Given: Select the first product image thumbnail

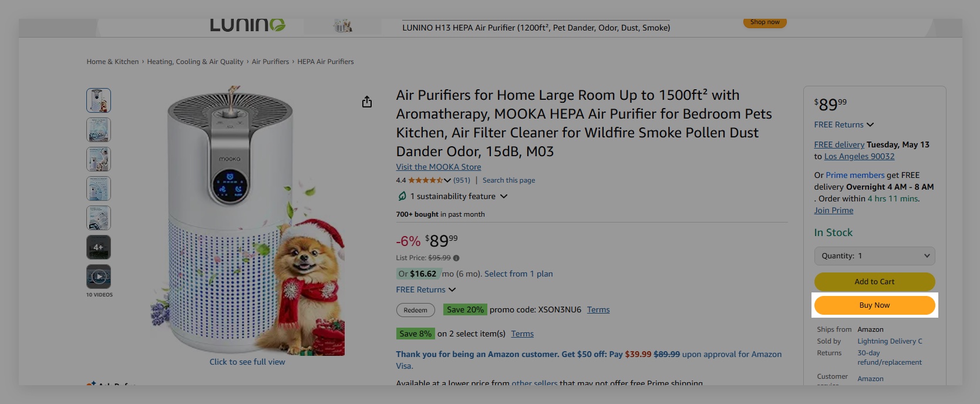Looking at the screenshot, I should (x=99, y=100).
